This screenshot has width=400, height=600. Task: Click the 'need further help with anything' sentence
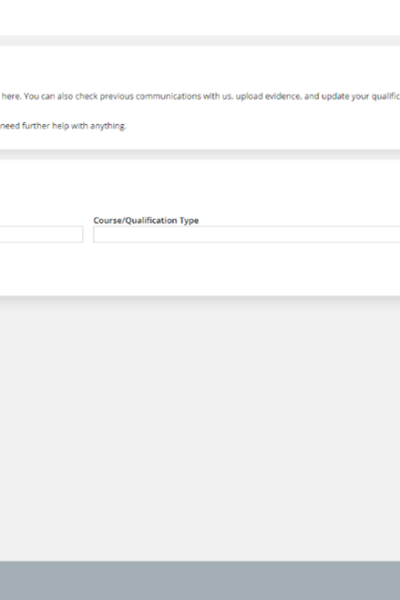(x=63, y=126)
